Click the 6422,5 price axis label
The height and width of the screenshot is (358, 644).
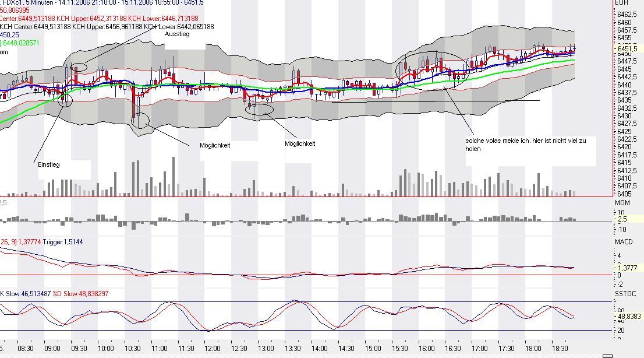627,139
